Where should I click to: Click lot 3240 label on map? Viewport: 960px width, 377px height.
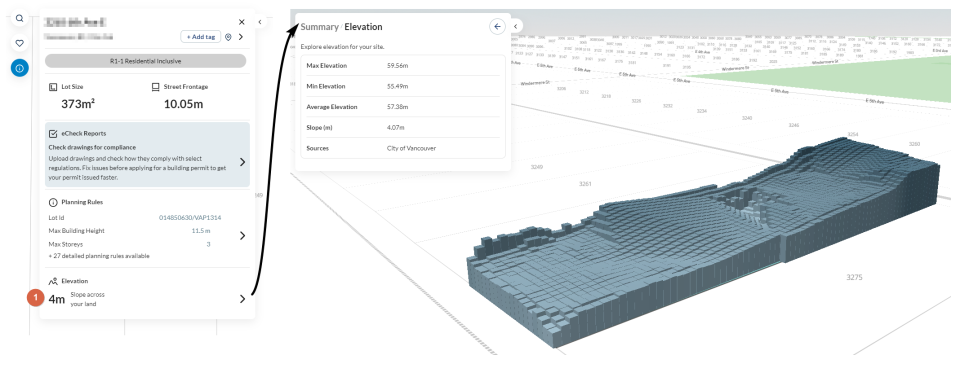(x=747, y=118)
